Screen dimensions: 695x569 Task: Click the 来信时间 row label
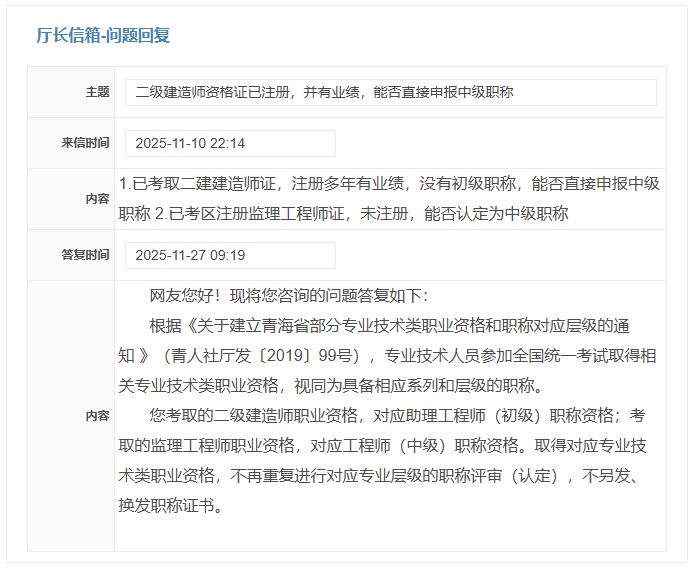click(85, 143)
